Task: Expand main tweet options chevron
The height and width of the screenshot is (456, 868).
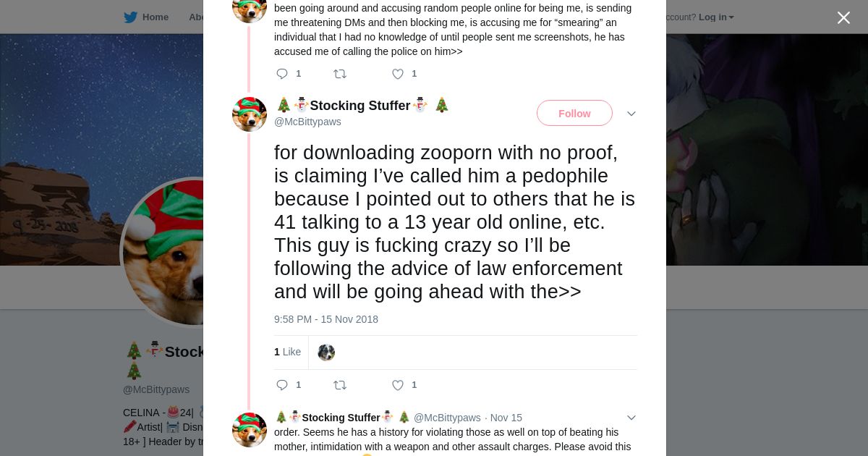Action: point(631,114)
